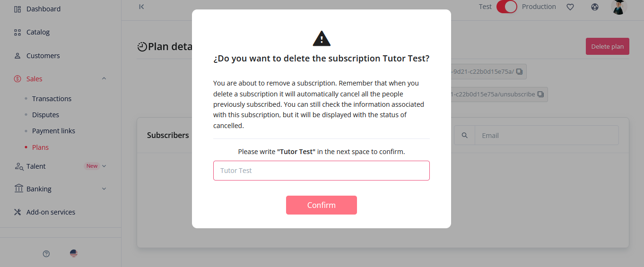
Task: Click the help question mark icon
Action: pos(46,253)
